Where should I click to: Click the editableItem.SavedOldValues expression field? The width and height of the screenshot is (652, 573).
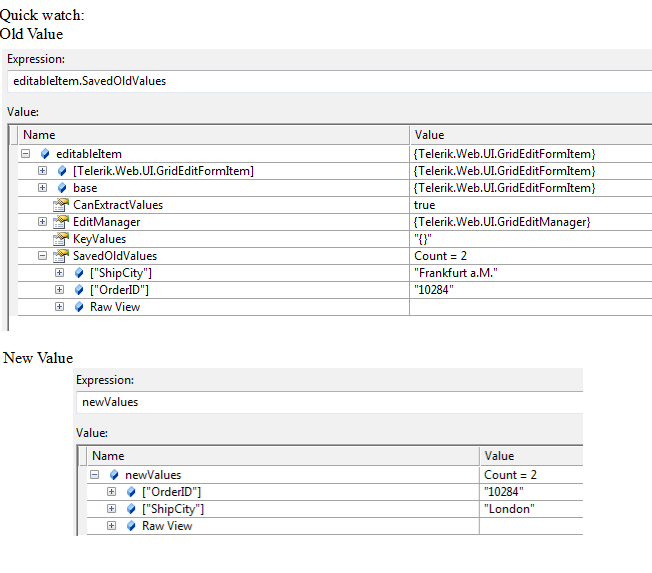click(x=330, y=81)
